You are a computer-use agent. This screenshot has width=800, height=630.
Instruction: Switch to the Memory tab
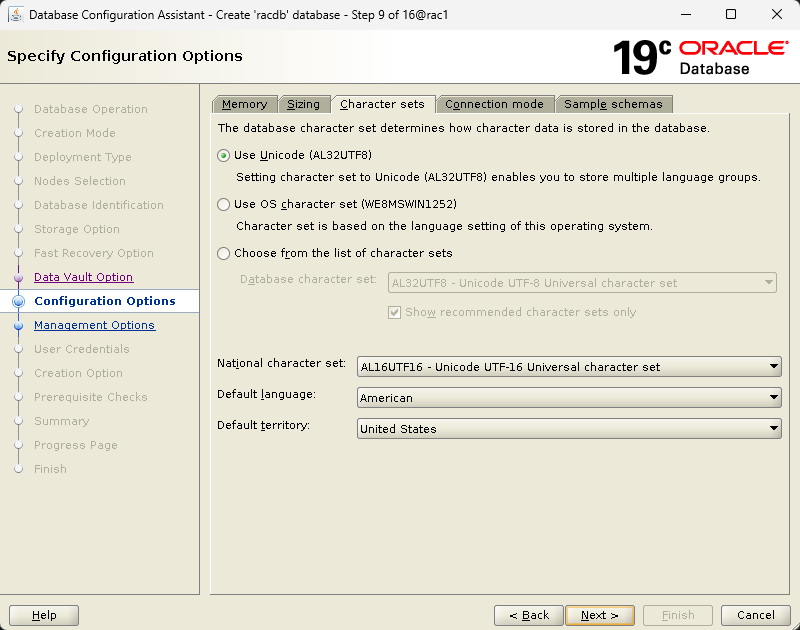[x=245, y=104]
